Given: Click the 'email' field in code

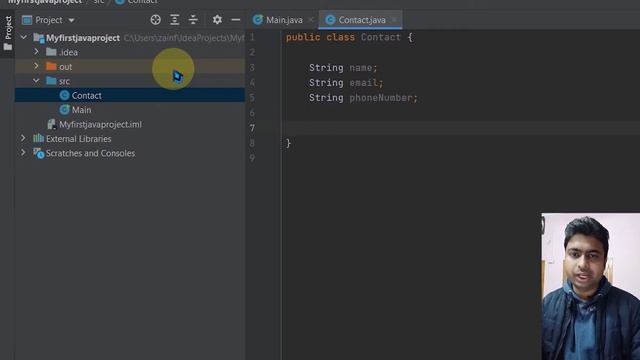Looking at the screenshot, I should point(364,83).
